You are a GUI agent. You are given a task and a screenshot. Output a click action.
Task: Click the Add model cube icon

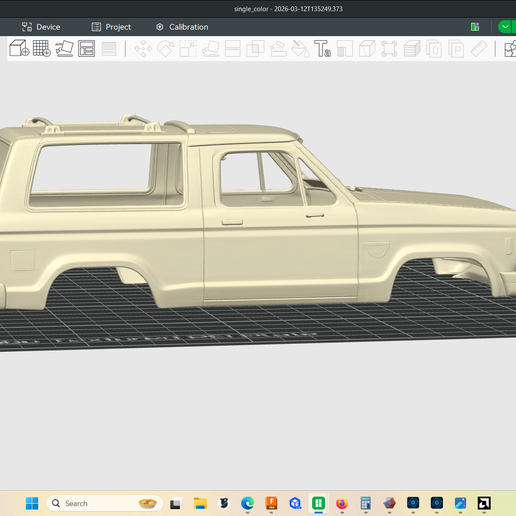click(19, 48)
